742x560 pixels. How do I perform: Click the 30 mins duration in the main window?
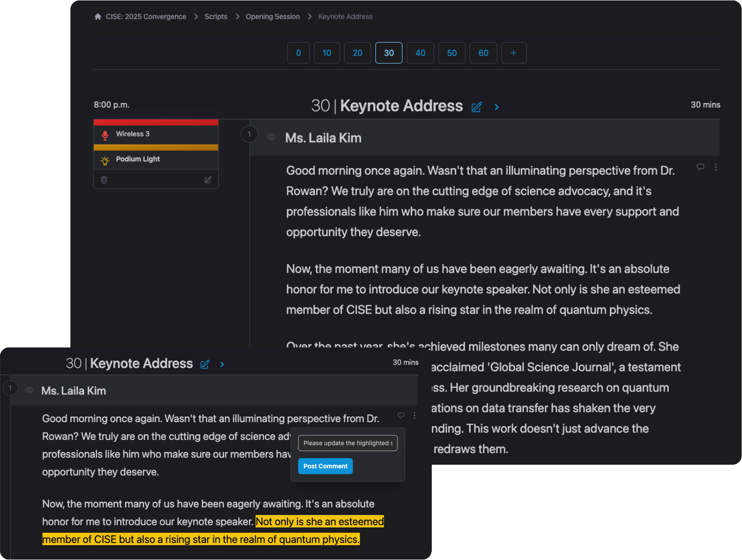[x=705, y=105]
